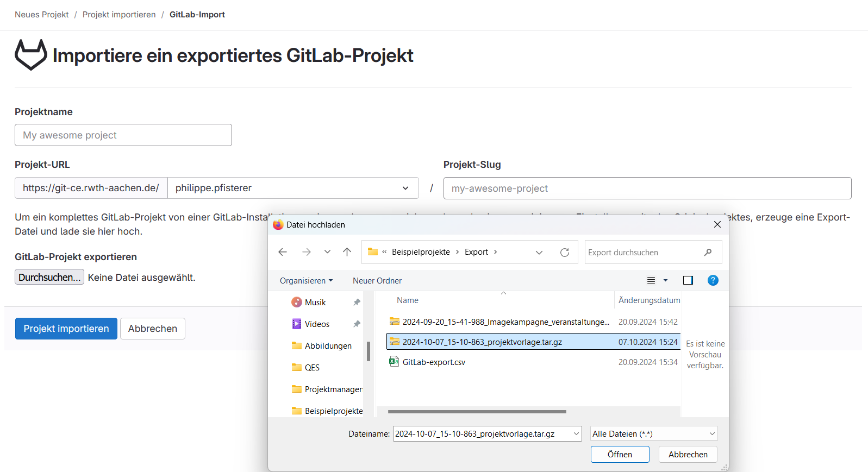Image resolution: width=868 pixels, height=472 pixels.
Task: Open file dialog help
Action: [x=713, y=280]
